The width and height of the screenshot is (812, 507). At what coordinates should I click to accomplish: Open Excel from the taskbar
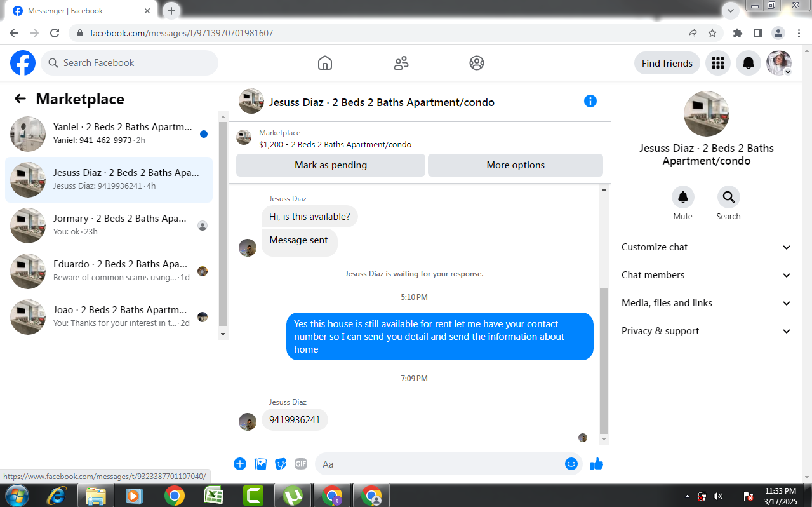(x=213, y=496)
